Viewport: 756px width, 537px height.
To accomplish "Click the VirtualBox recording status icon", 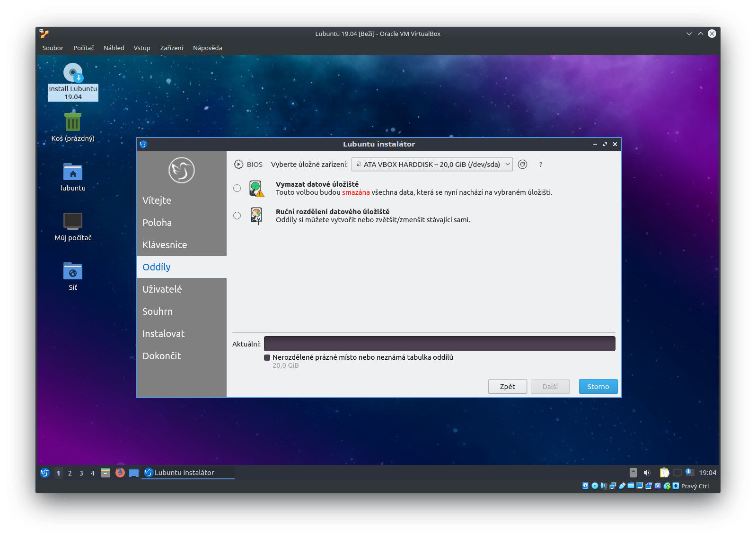I will click(649, 485).
